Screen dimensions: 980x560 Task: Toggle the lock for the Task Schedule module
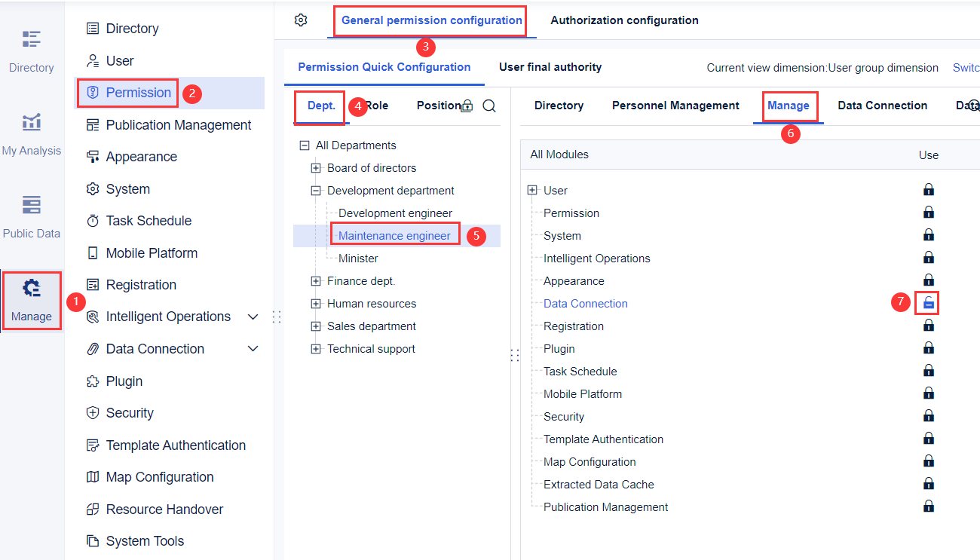pyautogui.click(x=929, y=371)
